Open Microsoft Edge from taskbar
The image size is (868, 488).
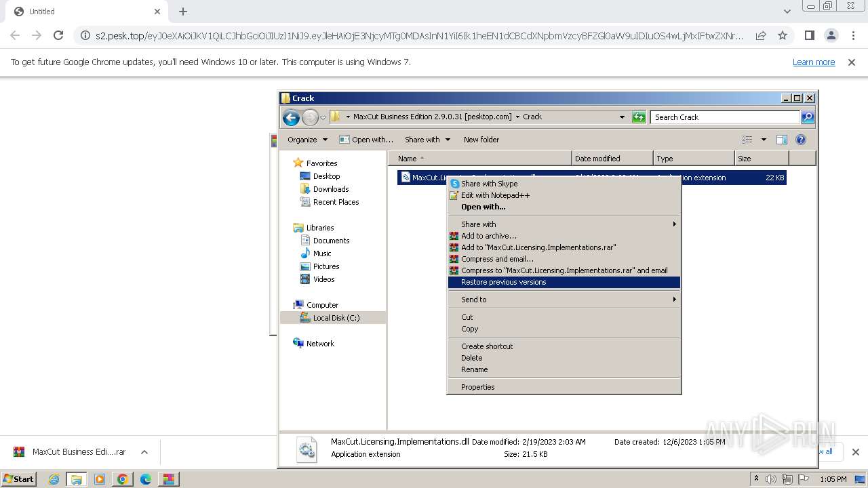(146, 479)
